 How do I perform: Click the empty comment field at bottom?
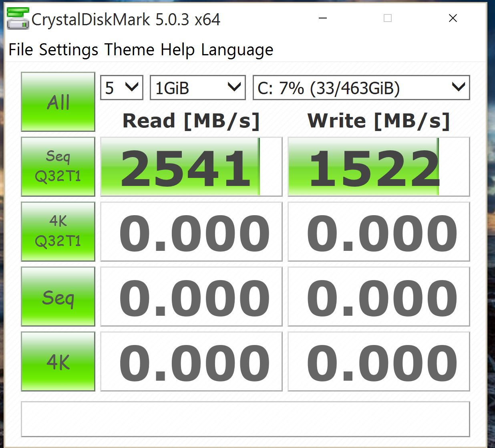[x=245, y=419]
